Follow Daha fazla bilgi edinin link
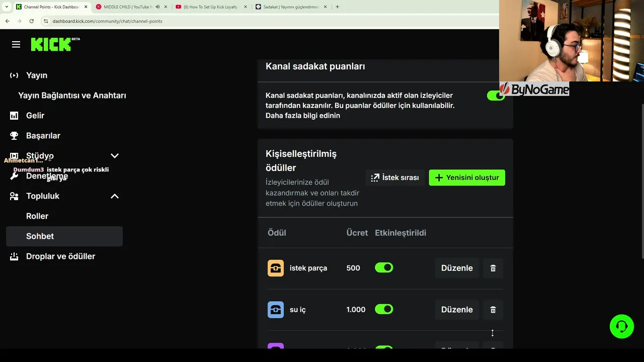Screen dimensions: 644x362 (303, 116)
